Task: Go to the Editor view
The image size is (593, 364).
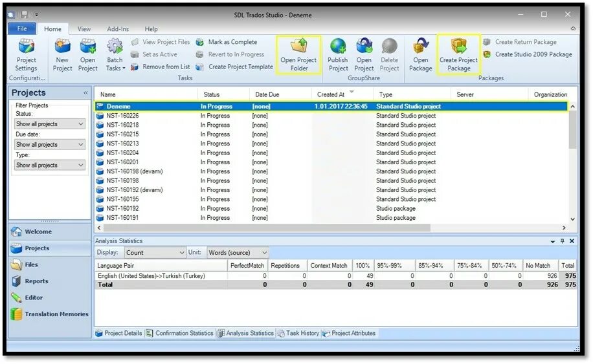Action: click(50, 298)
